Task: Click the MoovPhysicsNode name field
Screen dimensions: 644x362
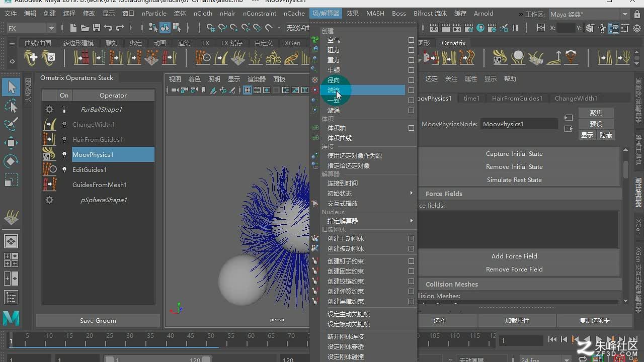Action: point(520,124)
